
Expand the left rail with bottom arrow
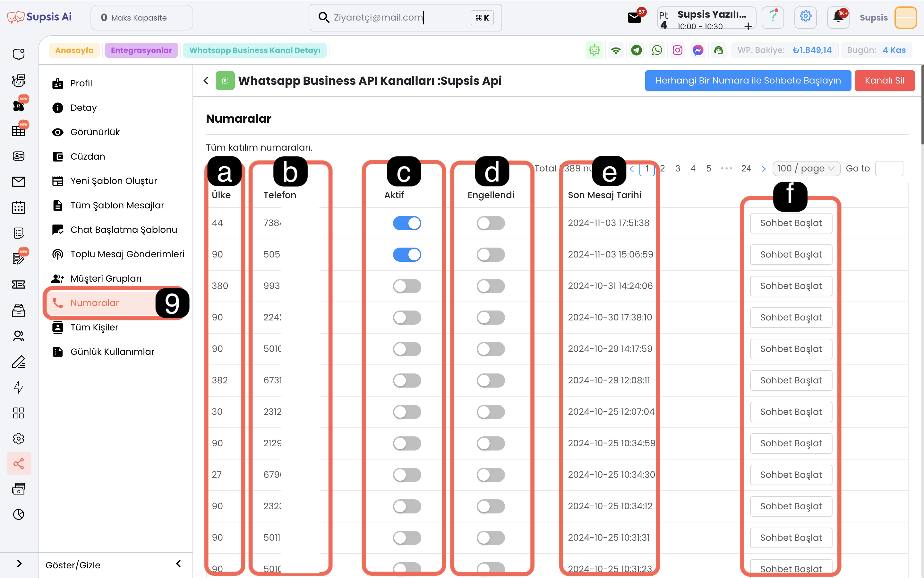coord(19,564)
